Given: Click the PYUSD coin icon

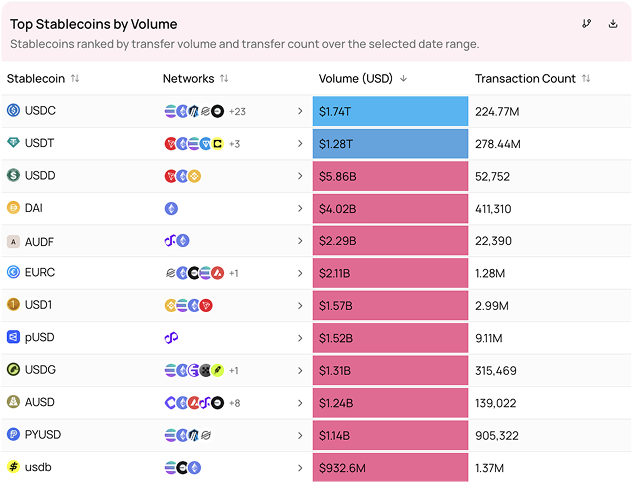Looking at the screenshot, I should (13, 435).
